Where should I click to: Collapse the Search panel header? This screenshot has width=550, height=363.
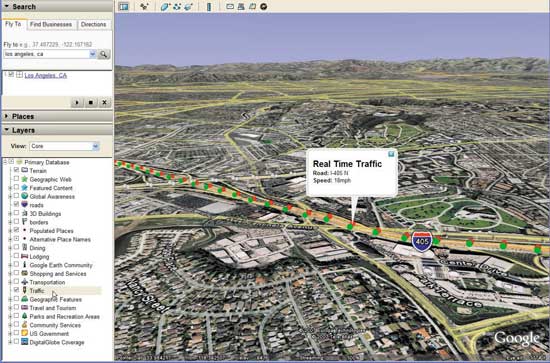[x=57, y=7]
